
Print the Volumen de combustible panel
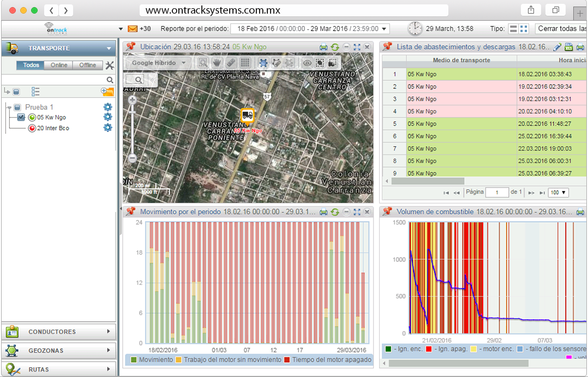[x=580, y=212]
